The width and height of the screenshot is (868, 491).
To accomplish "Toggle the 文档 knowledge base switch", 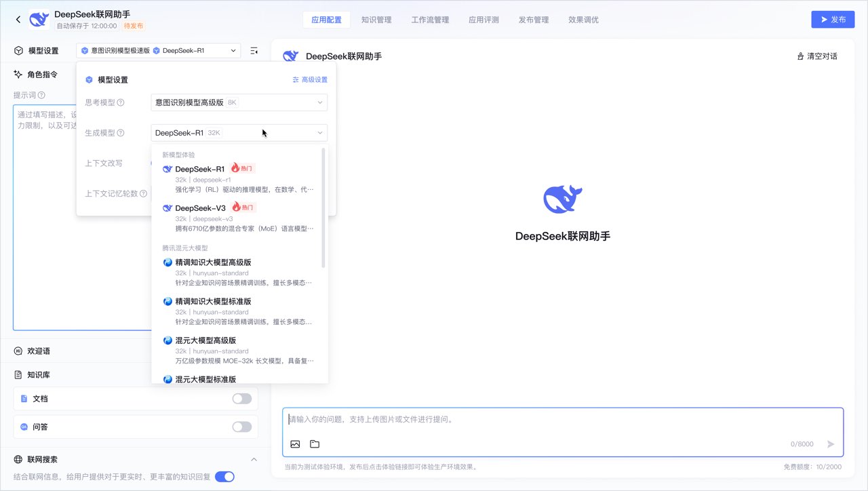I will (x=242, y=399).
